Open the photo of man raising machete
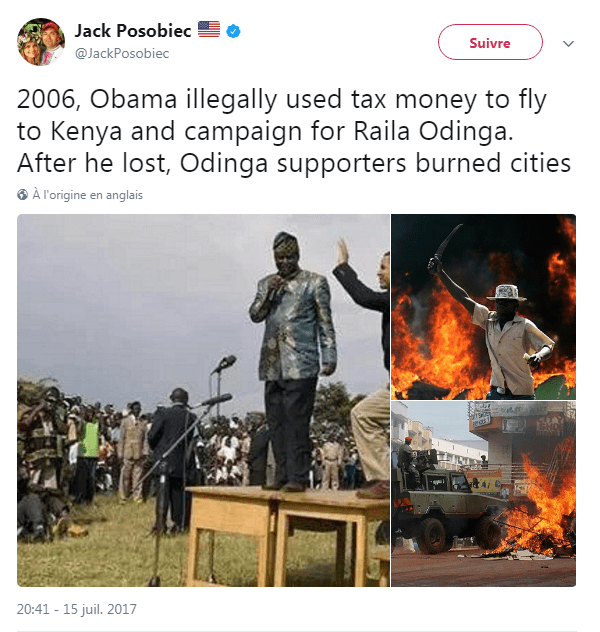 [x=483, y=306]
